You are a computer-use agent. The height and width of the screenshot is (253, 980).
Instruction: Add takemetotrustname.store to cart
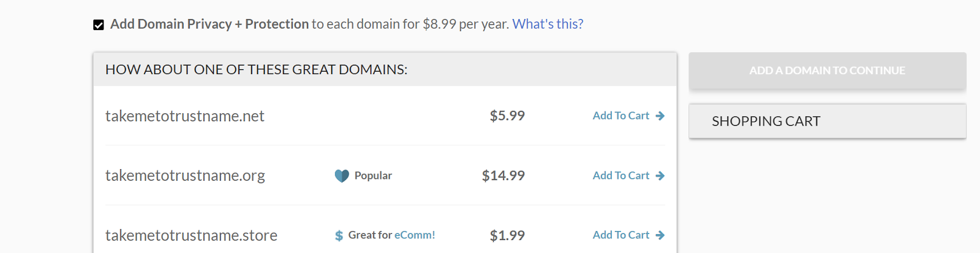point(620,235)
